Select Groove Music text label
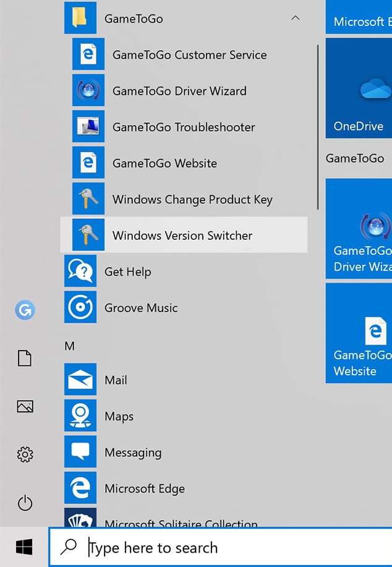The height and width of the screenshot is (567, 392). tap(141, 308)
